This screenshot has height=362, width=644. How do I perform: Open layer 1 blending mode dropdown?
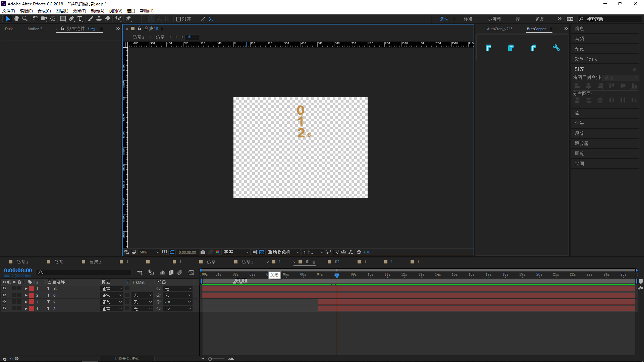pos(112,289)
